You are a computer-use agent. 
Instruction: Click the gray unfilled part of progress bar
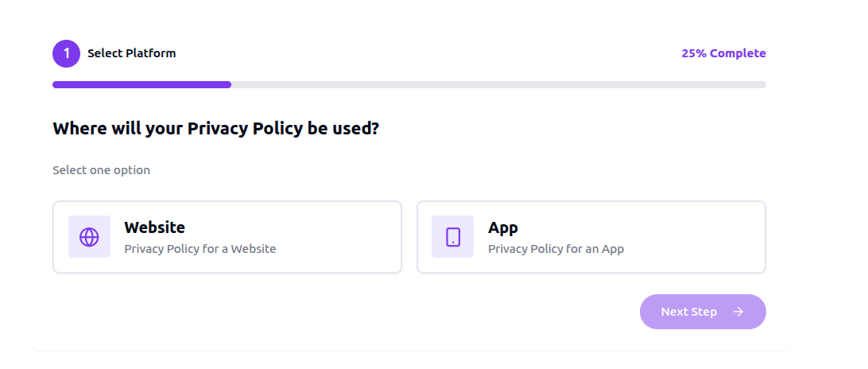[498, 84]
